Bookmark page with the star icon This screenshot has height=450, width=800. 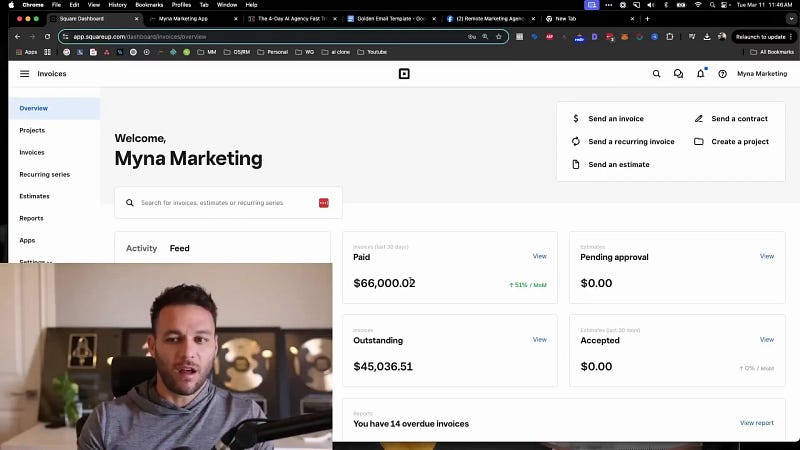click(x=499, y=37)
